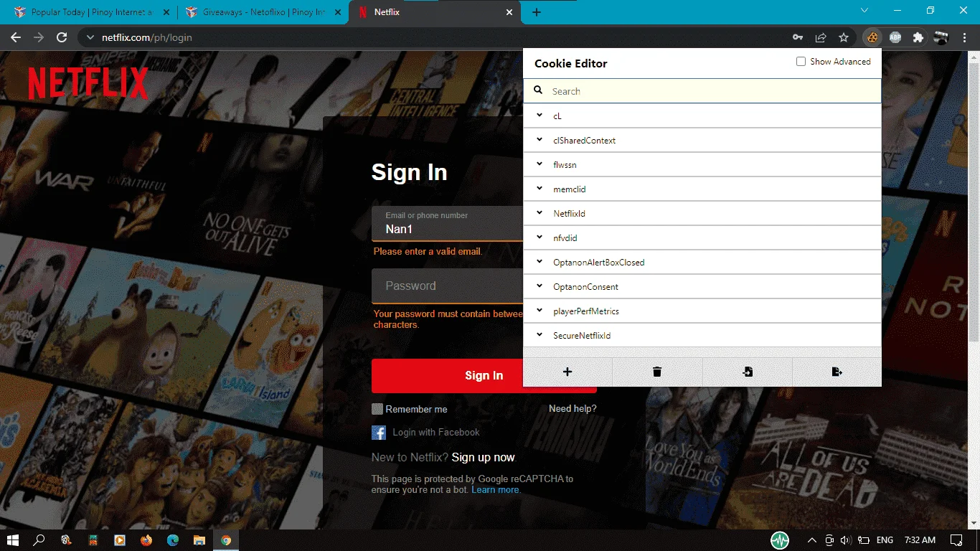
Task: Toggle the Remember me checkbox
Action: pyautogui.click(x=377, y=409)
